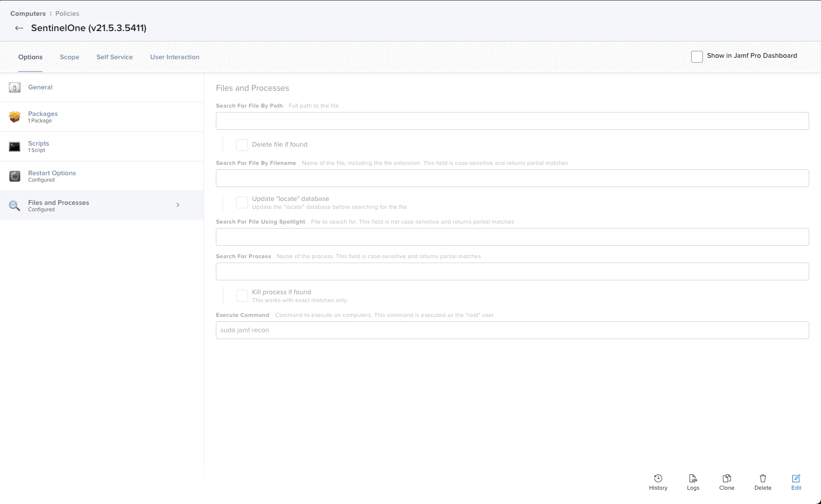Open policy Logs
Screen dimensions: 821x504
click(x=693, y=482)
